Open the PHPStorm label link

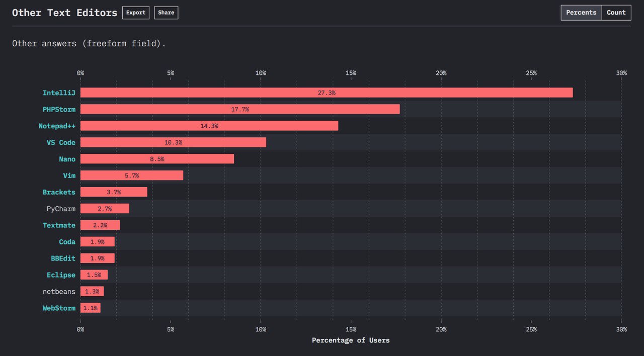click(59, 109)
